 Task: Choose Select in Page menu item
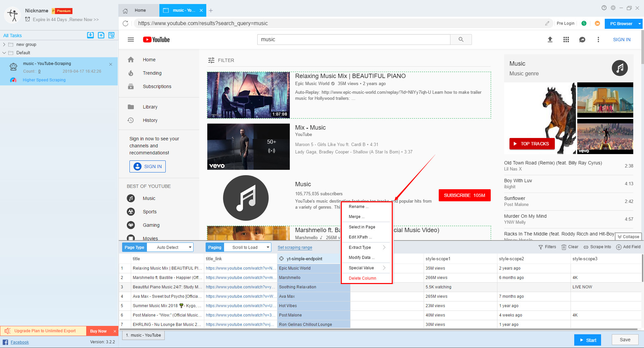coord(367,227)
